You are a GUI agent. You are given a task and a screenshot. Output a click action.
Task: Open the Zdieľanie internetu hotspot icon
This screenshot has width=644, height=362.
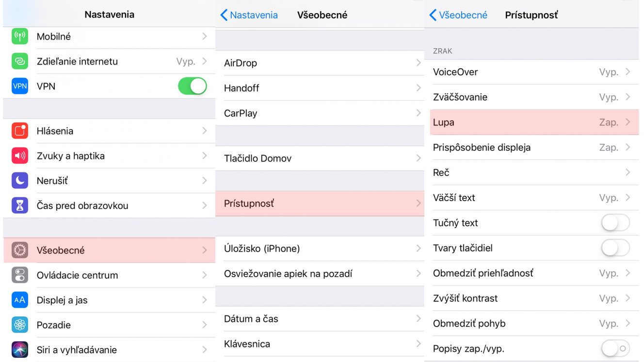pos(20,62)
